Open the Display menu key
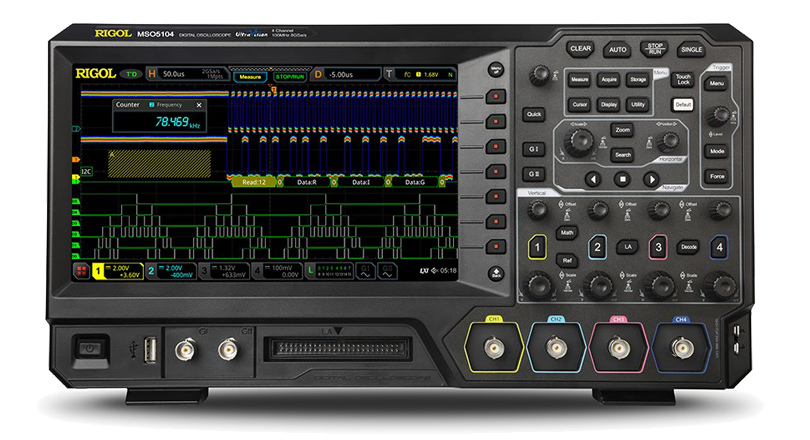Viewport: 810px width, 440px height. [x=609, y=104]
